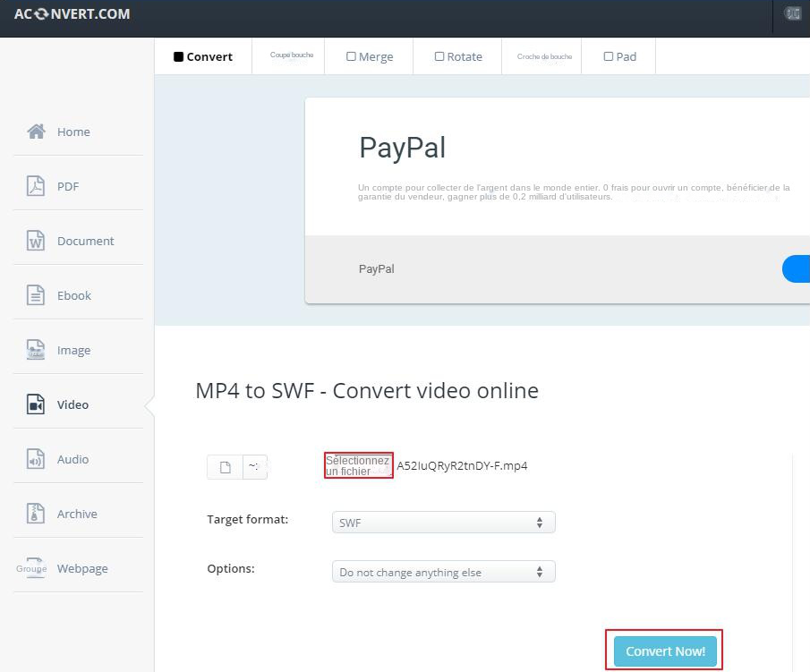The height and width of the screenshot is (672, 810).
Task: Select the Webpage converter in the sidebar
Action: 82,568
